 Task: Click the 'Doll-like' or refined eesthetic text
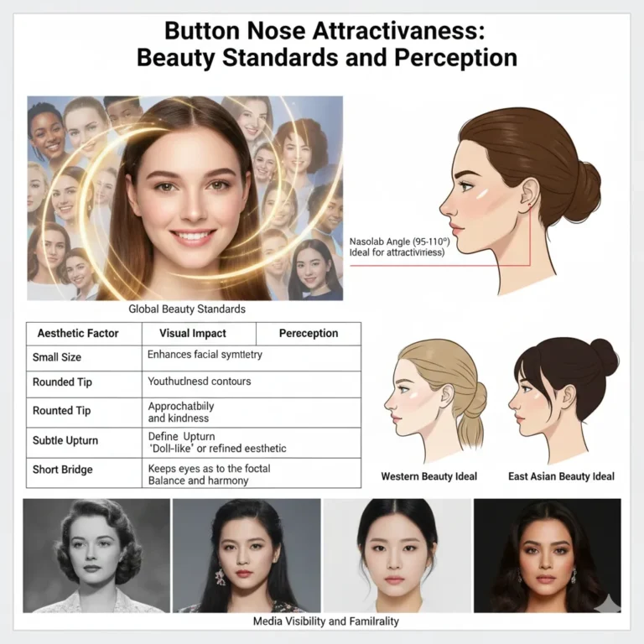(217, 448)
